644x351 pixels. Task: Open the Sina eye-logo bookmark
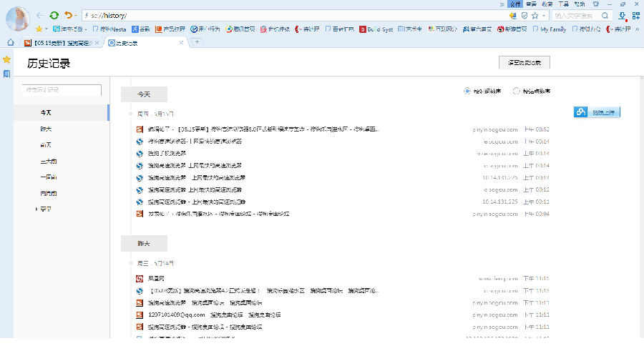(x=512, y=29)
